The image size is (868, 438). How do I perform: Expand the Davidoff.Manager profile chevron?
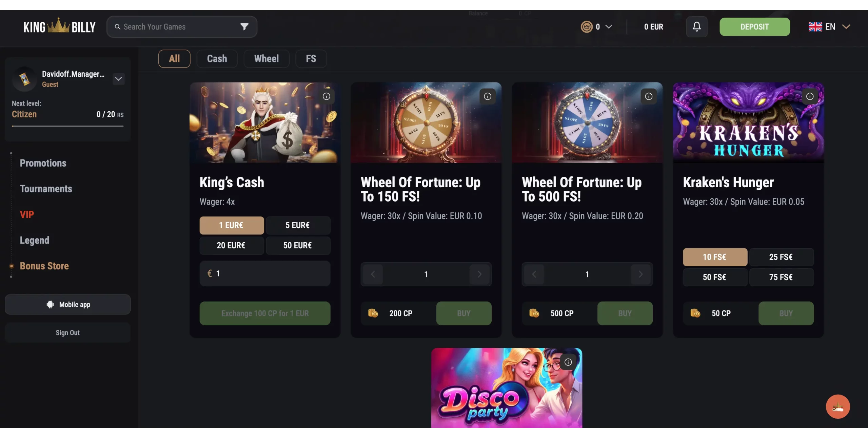click(x=118, y=79)
